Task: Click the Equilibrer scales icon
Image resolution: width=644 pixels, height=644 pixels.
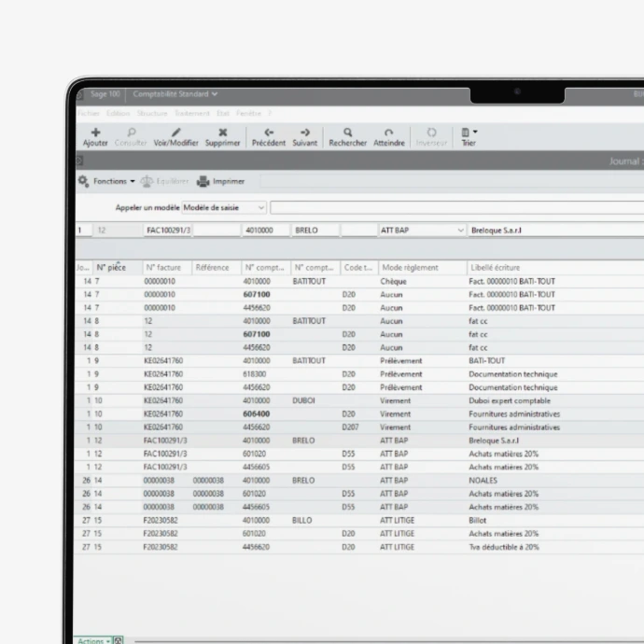Action: [147, 181]
